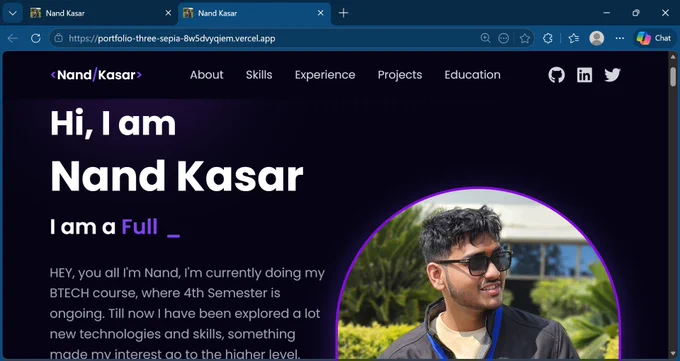Go back using the browser back arrow
This screenshot has width=680, height=361.
click(13, 38)
